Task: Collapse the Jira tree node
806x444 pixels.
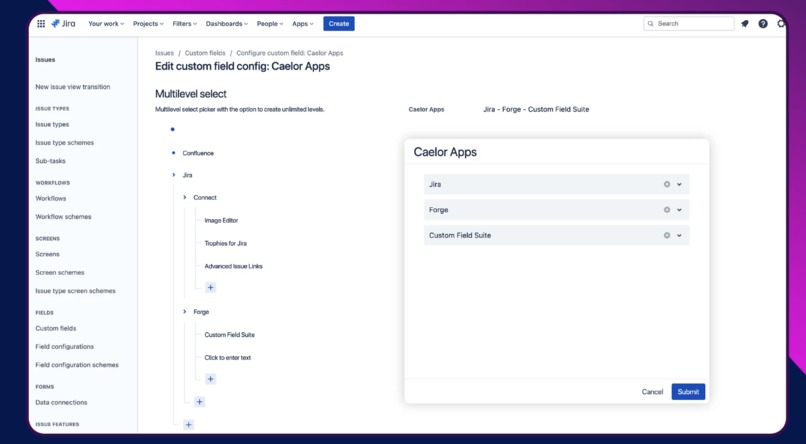Action: click(x=174, y=175)
